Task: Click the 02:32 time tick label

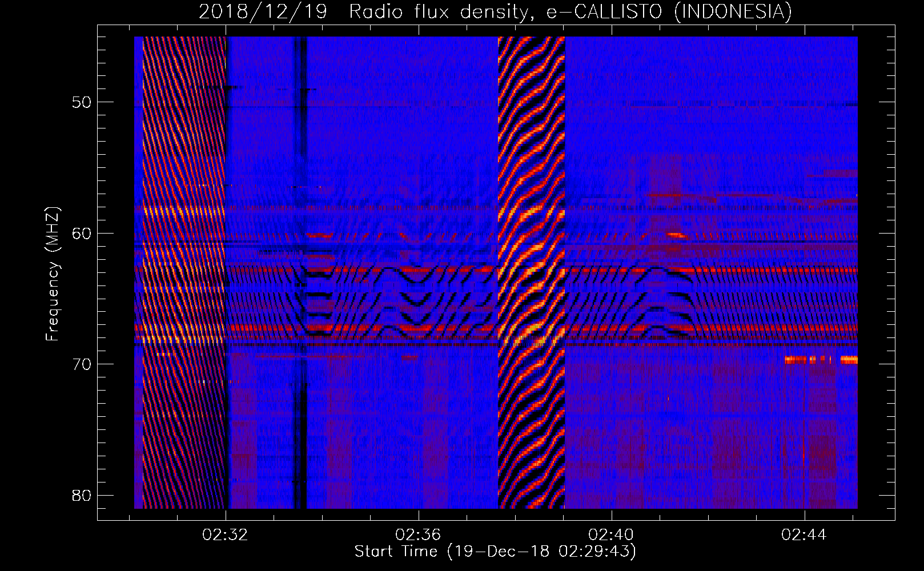Action: point(226,535)
